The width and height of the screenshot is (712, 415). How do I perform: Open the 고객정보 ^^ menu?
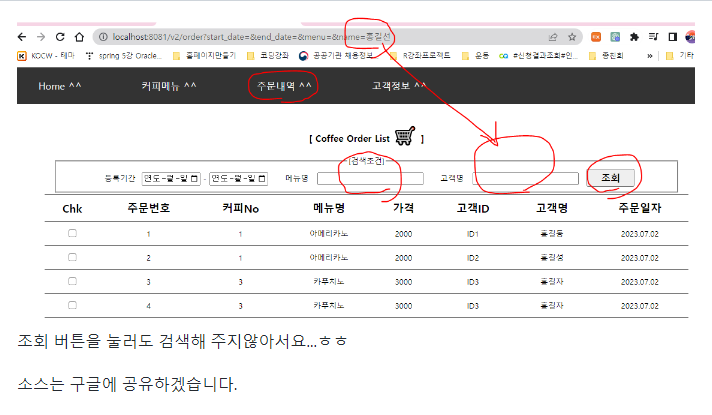[x=399, y=86]
